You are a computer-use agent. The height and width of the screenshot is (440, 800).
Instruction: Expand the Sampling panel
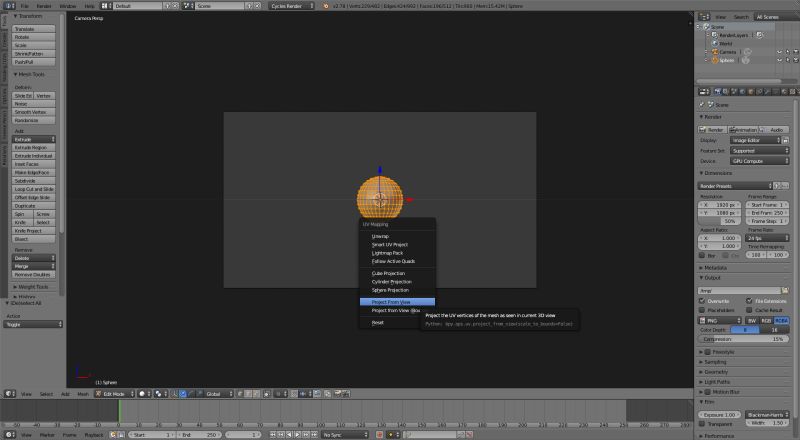pos(715,362)
